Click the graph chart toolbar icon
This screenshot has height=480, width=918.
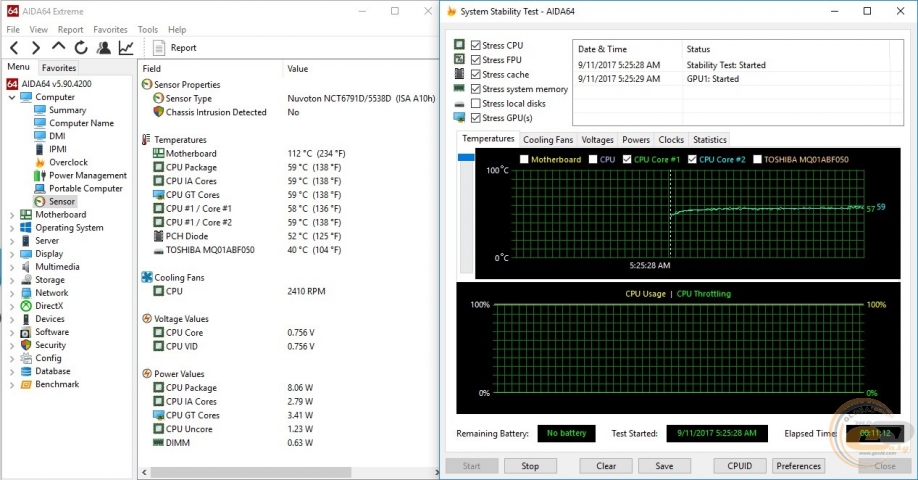(126, 47)
